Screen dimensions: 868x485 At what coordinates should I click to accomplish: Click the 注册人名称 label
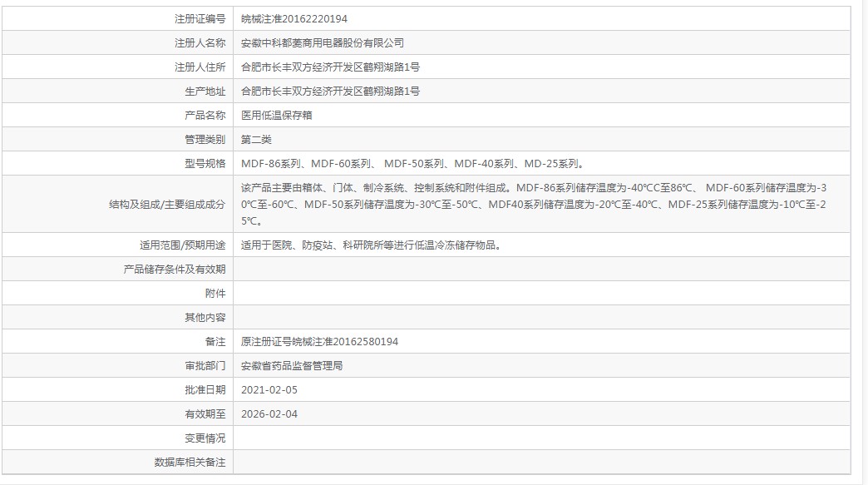coord(200,43)
